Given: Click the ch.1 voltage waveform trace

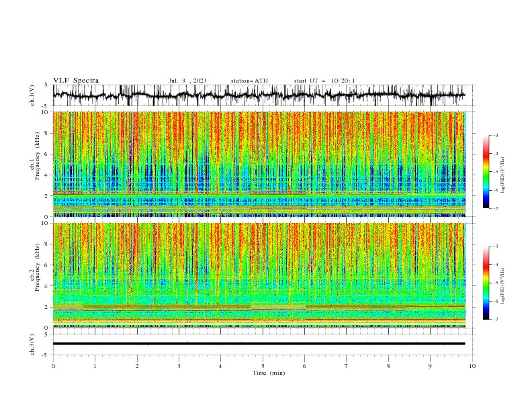Looking at the screenshot, I should 259,95.
